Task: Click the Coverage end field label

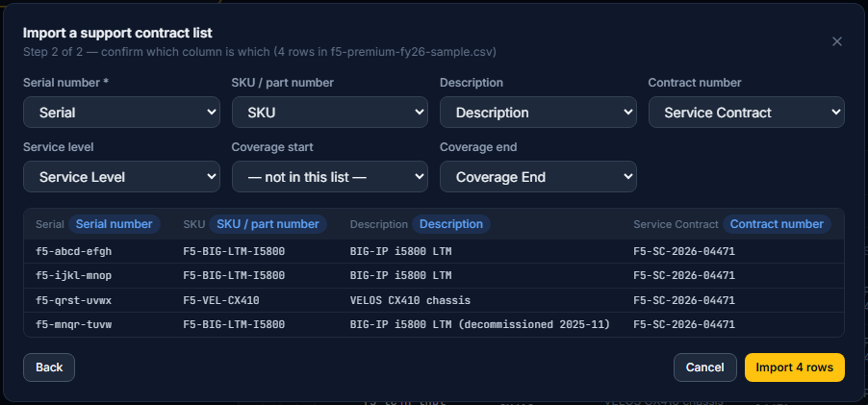Action: (x=478, y=147)
